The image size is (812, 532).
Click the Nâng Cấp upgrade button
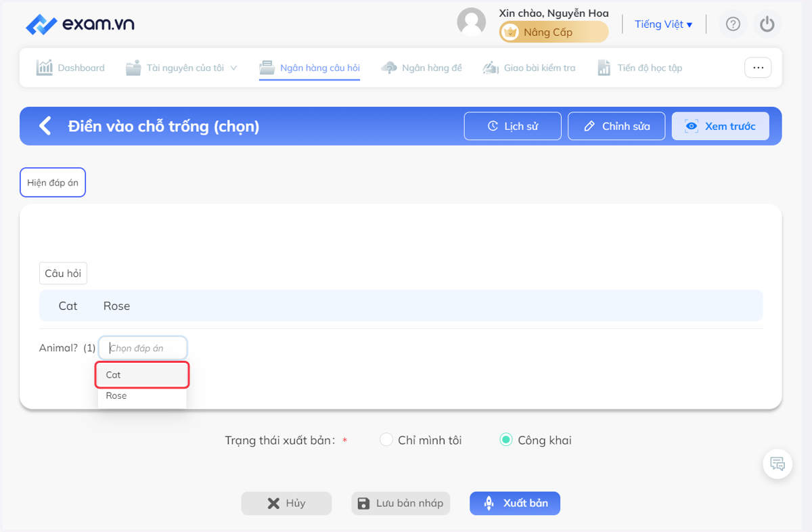(554, 32)
